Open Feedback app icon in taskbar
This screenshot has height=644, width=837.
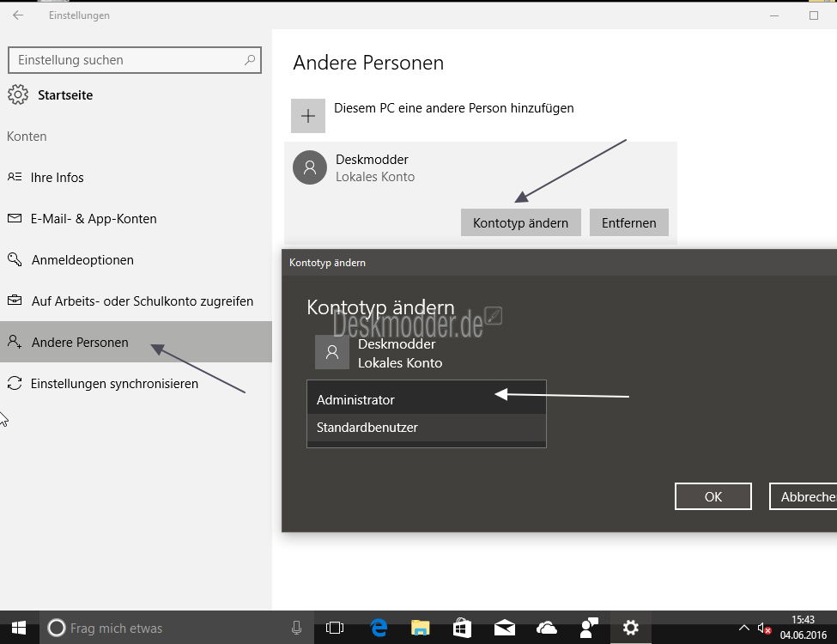(589, 628)
